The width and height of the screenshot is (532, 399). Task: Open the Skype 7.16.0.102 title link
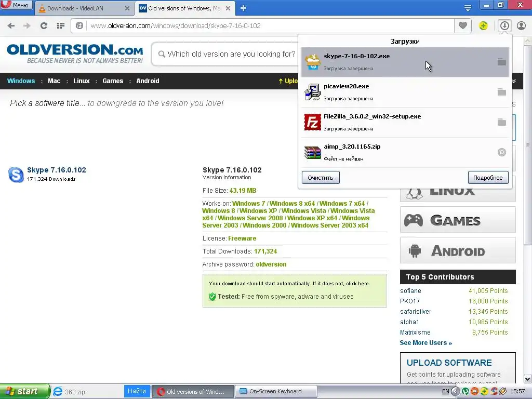tap(56, 170)
